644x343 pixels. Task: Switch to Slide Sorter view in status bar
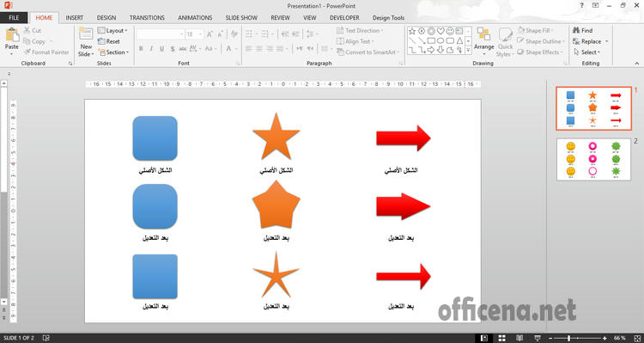tap(502, 338)
